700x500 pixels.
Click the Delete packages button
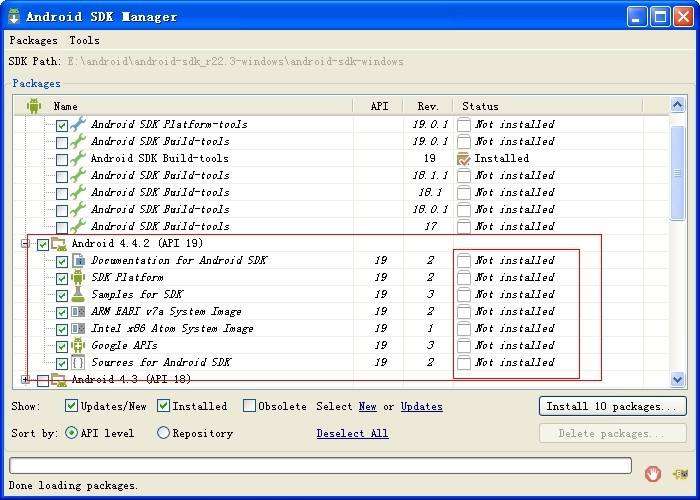pos(612,433)
